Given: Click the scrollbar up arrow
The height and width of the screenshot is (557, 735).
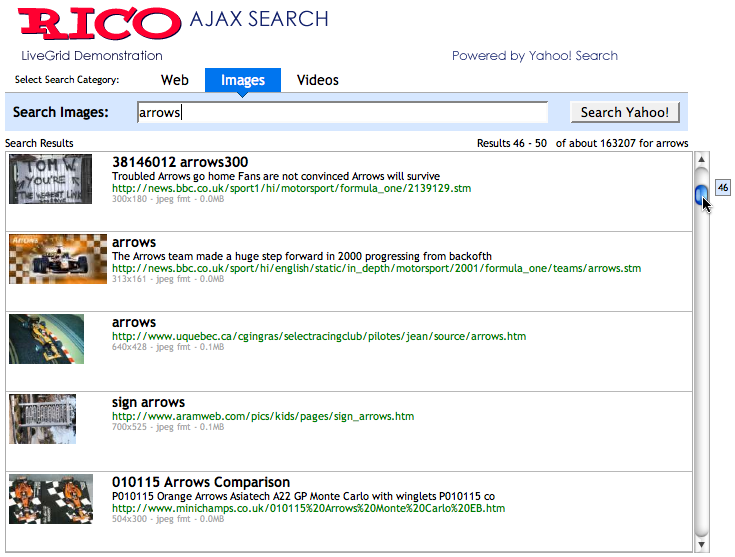Looking at the screenshot, I should pyautogui.click(x=701, y=159).
